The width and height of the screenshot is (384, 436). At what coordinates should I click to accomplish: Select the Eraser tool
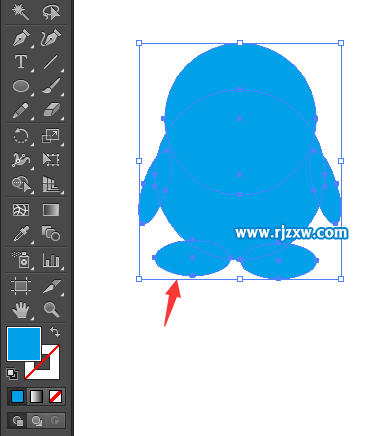point(51,110)
